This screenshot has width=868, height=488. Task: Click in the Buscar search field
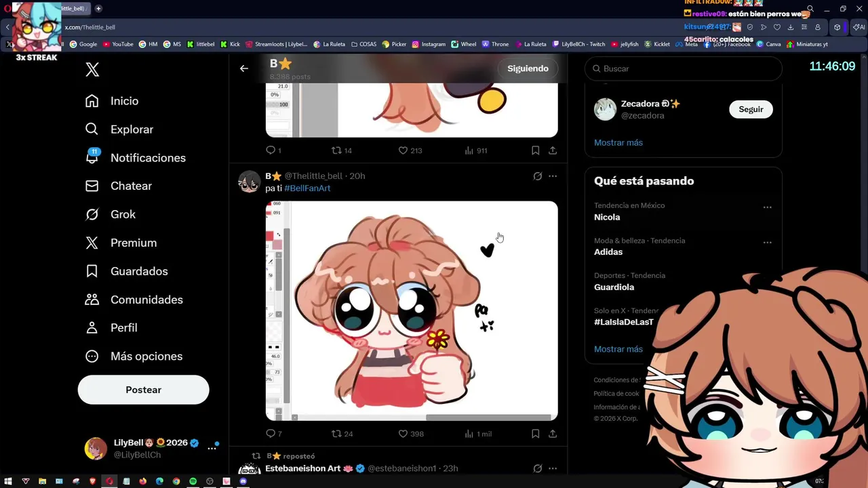(684, 68)
